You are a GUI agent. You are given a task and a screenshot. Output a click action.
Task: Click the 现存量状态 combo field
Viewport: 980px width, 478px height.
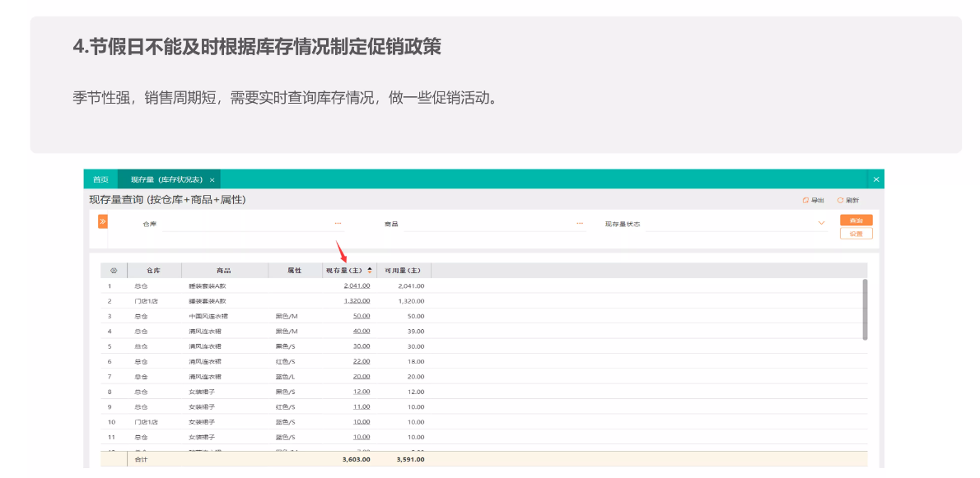point(736,224)
